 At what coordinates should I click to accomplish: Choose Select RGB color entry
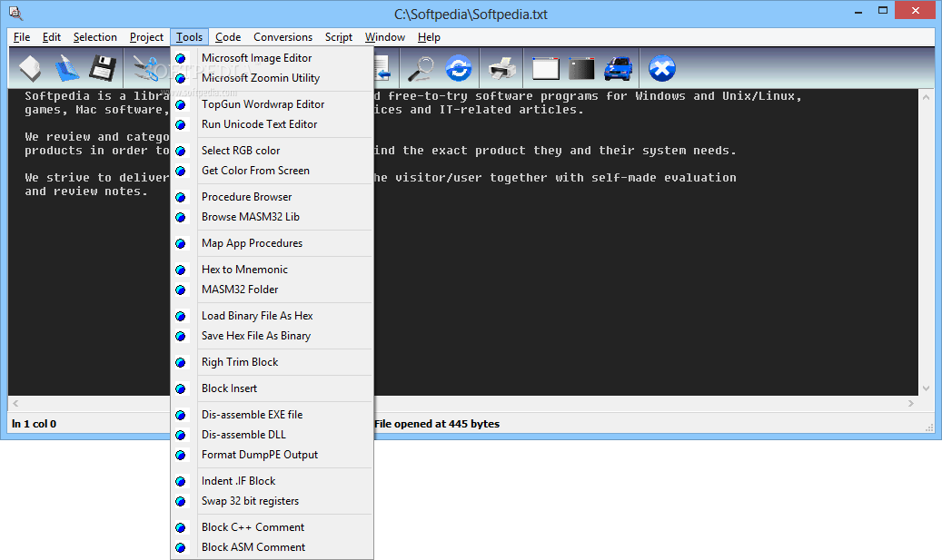click(272, 151)
